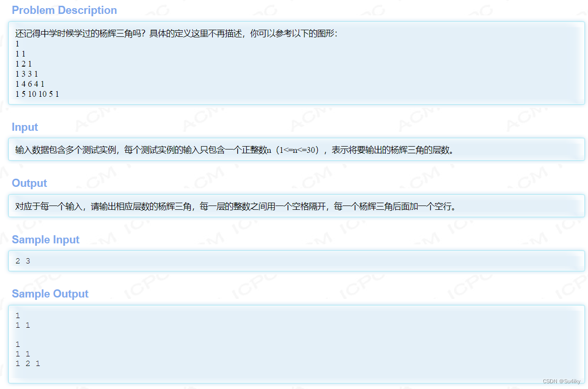Click the Input section heading

[x=25, y=127]
